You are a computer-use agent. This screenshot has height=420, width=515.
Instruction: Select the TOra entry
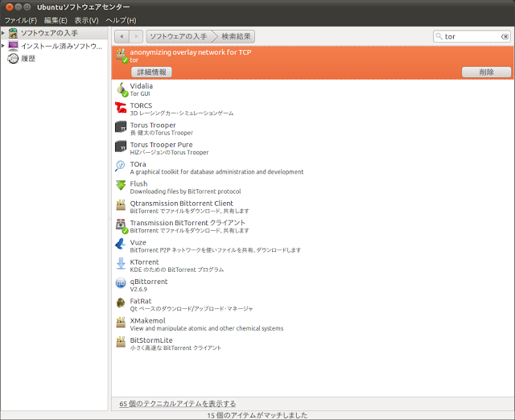coord(313,167)
